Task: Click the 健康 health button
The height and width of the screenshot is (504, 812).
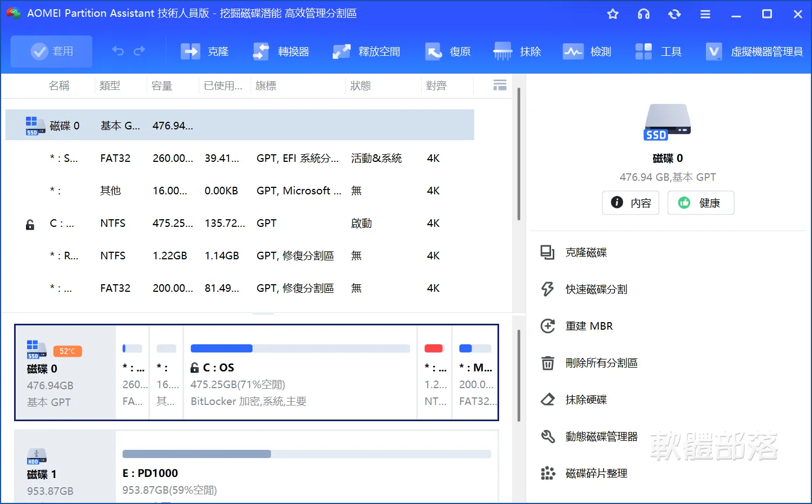Action: [701, 202]
